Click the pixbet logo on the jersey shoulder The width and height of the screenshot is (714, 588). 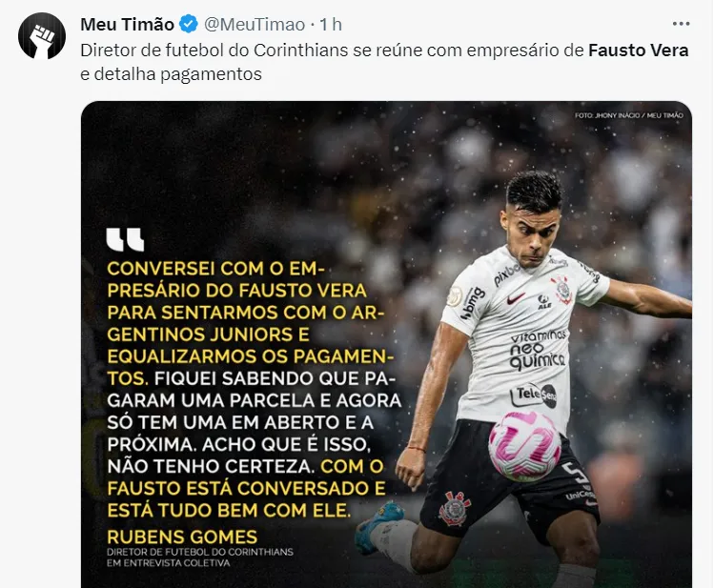coord(507,274)
